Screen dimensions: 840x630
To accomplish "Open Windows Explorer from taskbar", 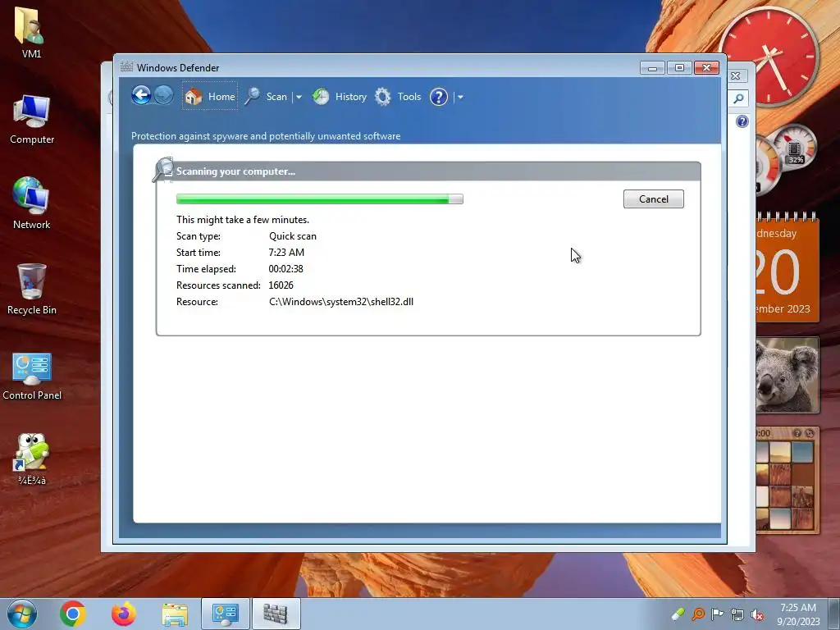I will (175, 614).
